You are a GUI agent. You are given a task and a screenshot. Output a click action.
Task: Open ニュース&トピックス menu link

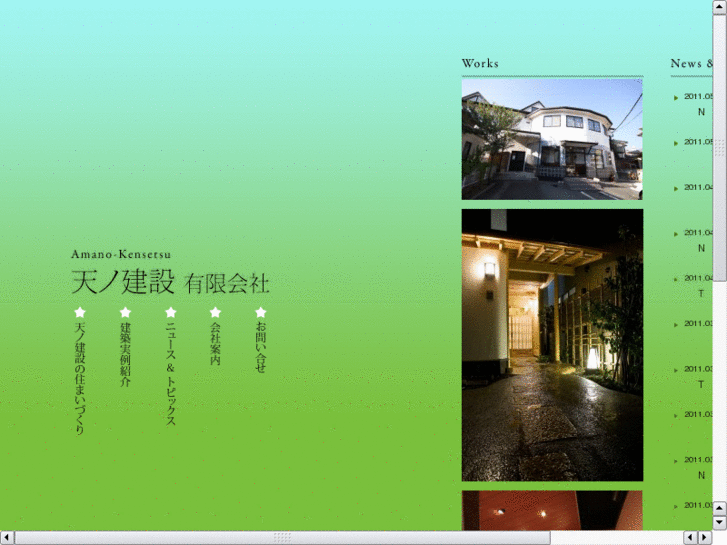(171, 373)
